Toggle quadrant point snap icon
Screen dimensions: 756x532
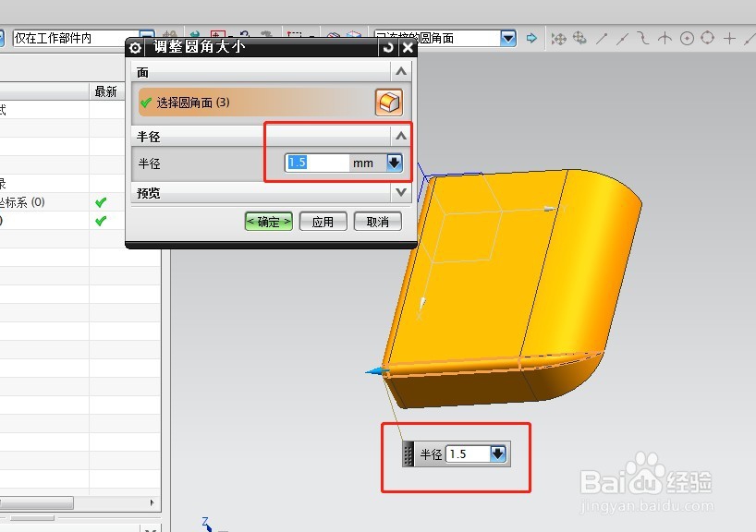tap(707, 38)
